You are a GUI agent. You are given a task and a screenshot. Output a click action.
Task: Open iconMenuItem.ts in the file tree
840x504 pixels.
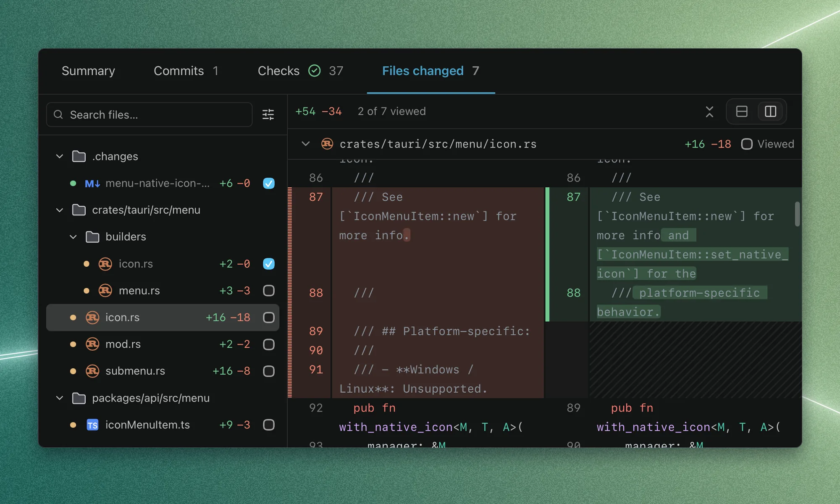(x=163, y=425)
